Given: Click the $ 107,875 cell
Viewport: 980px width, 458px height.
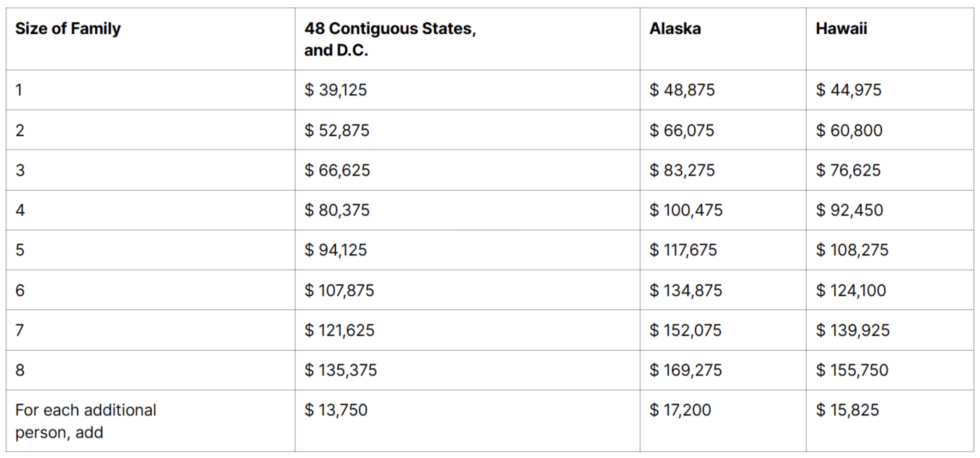Looking at the screenshot, I should [x=339, y=290].
